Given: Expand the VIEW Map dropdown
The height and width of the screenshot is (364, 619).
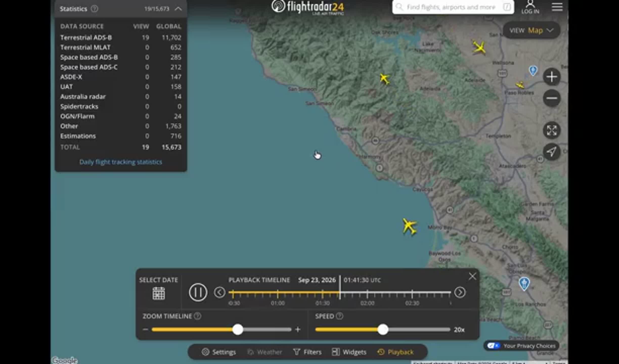Looking at the screenshot, I should pos(531,30).
